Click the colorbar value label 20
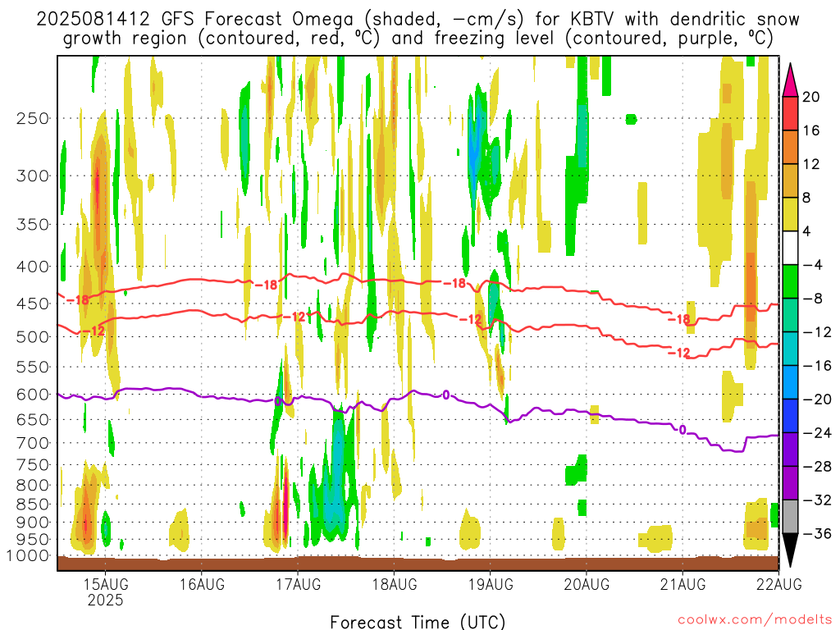The width and height of the screenshot is (840, 630). pos(811,97)
